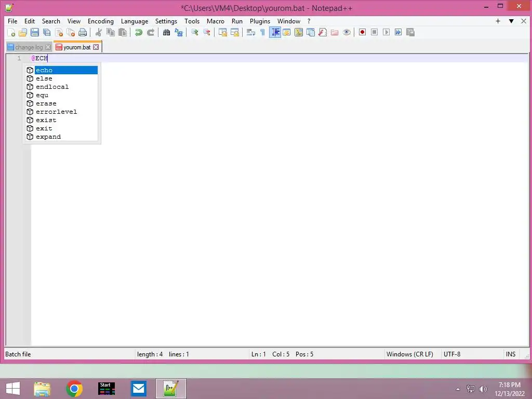Open the Language menu
Viewport: 532px width, 399px height.
135,21
